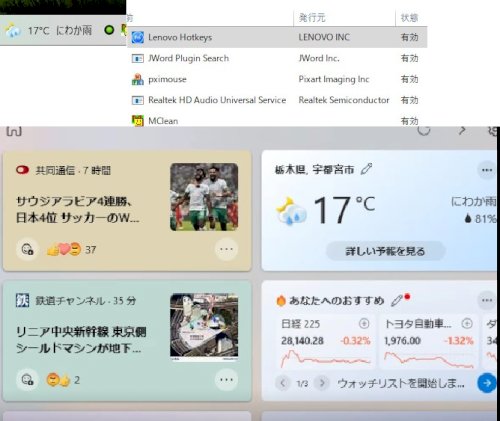
Task: Click the 発行元 column header
Action: 312,18
